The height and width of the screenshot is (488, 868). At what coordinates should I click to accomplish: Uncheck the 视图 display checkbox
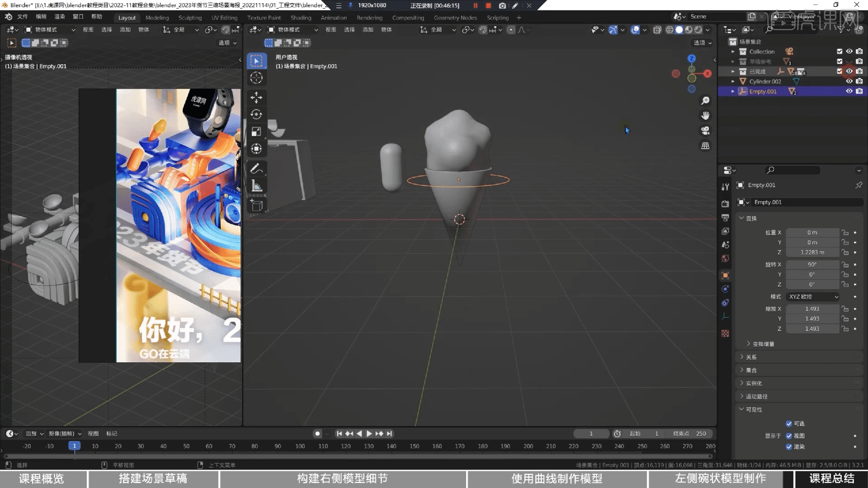click(x=789, y=436)
